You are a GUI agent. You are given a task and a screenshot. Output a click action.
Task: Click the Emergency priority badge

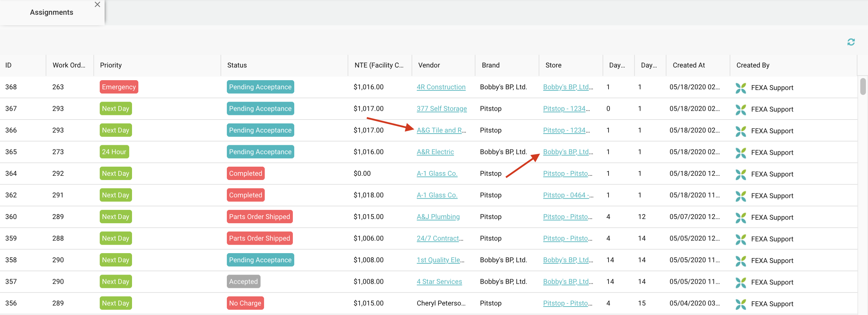119,87
